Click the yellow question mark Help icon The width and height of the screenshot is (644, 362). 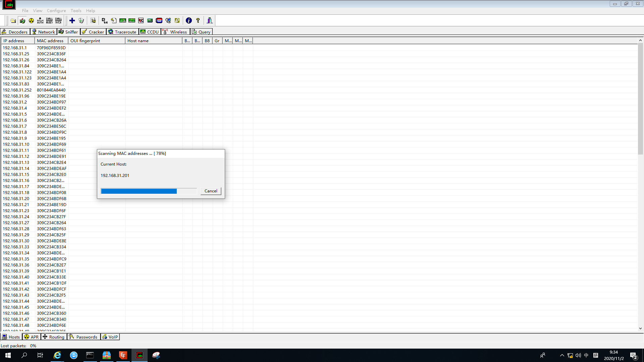[198, 21]
